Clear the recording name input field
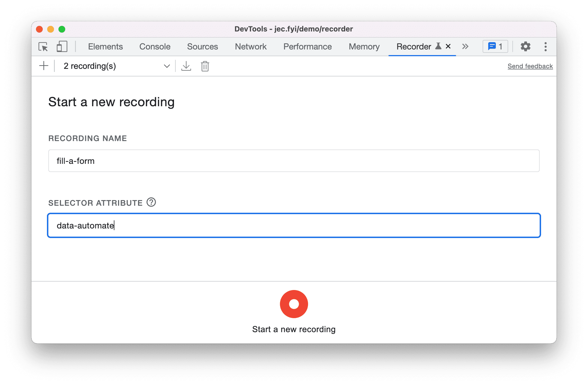588x385 pixels. point(293,162)
